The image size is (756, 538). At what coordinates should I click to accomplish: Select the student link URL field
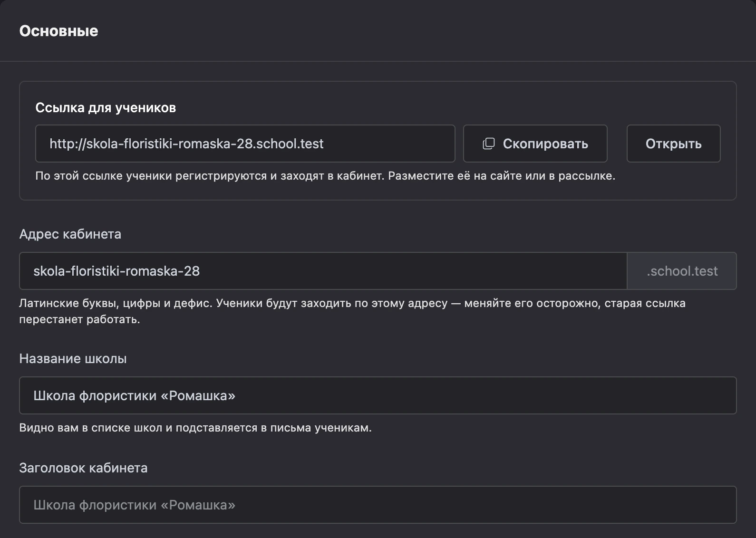click(x=245, y=144)
